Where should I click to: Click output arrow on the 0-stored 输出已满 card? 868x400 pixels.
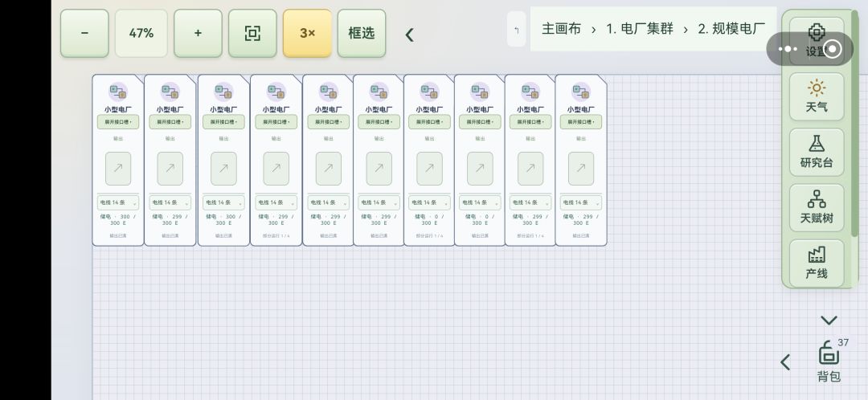(x=480, y=169)
